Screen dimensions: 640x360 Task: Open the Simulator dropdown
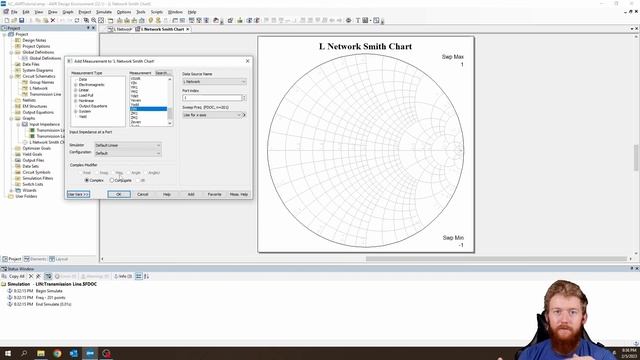pyautogui.click(x=128, y=145)
